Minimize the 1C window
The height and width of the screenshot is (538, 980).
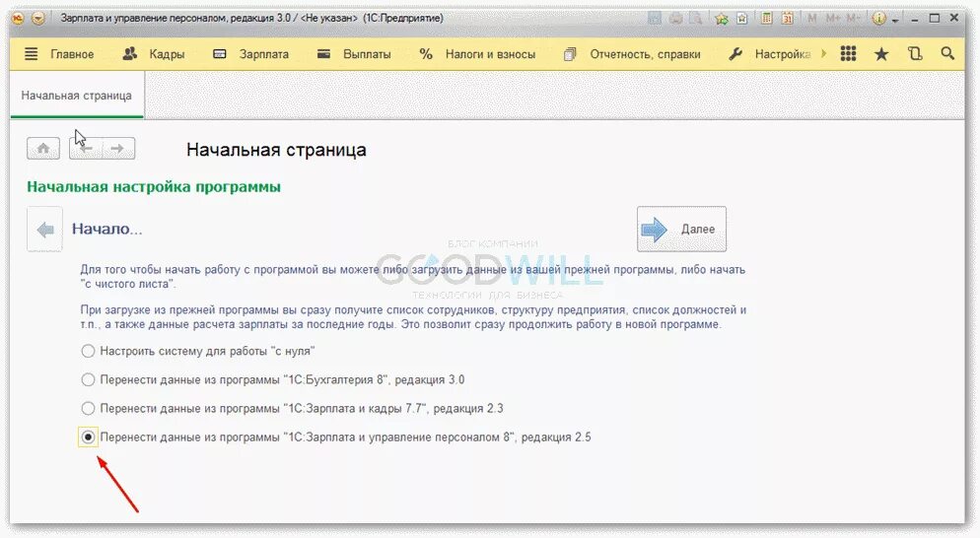coord(914,19)
